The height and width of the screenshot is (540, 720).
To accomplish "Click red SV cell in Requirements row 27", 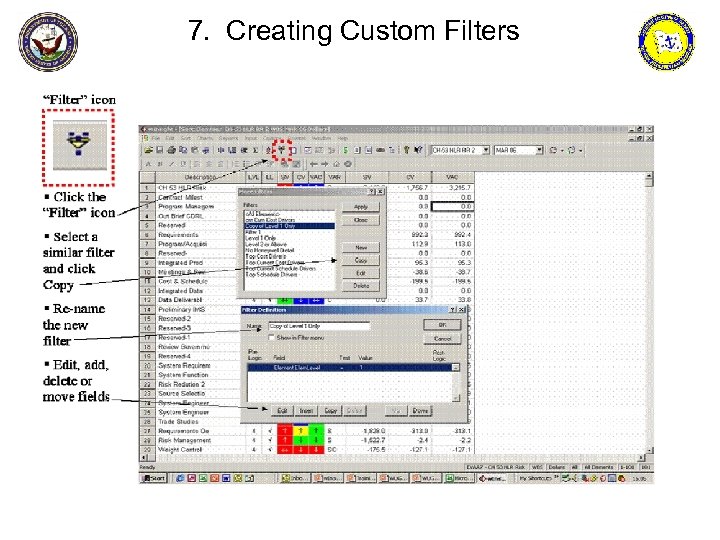I will click(285, 431).
